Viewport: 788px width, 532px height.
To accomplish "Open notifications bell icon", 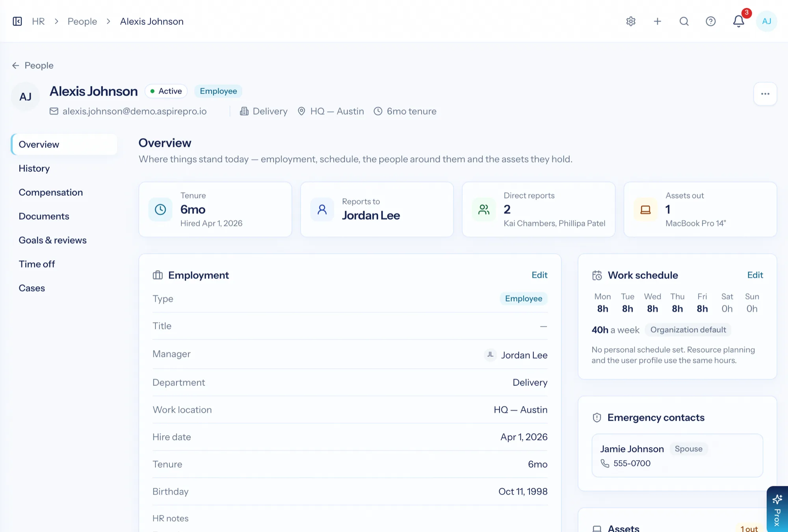I will [x=738, y=21].
